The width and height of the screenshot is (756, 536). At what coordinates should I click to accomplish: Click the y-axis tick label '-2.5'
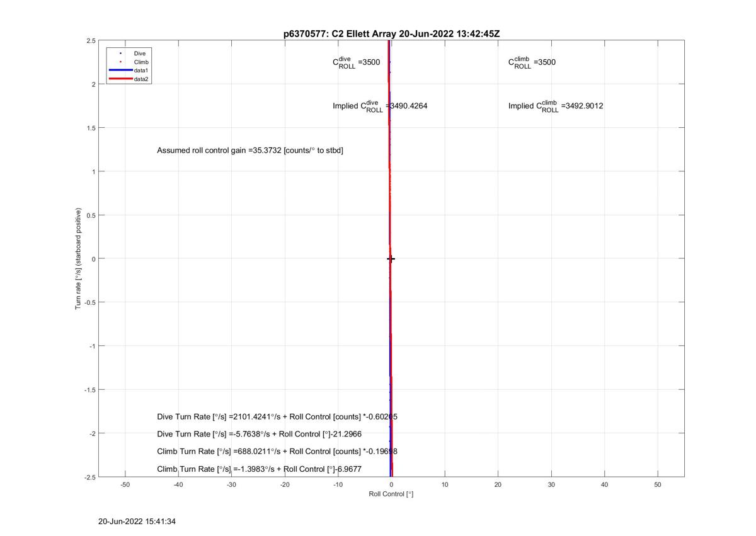89,477
